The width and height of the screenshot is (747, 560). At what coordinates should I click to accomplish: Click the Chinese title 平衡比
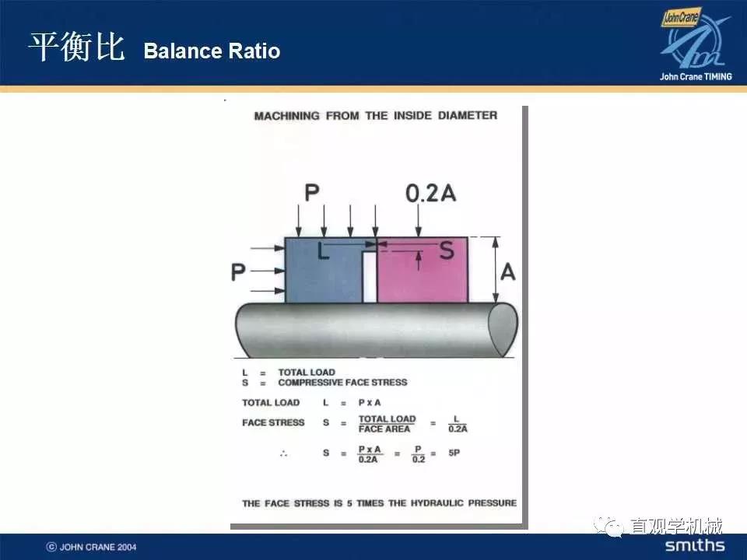(76, 47)
